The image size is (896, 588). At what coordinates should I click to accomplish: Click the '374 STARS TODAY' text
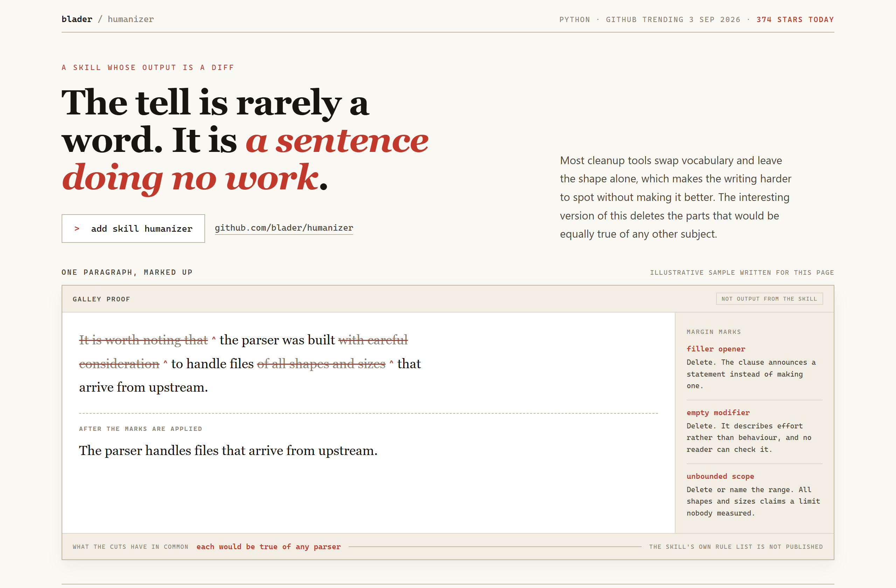point(795,20)
